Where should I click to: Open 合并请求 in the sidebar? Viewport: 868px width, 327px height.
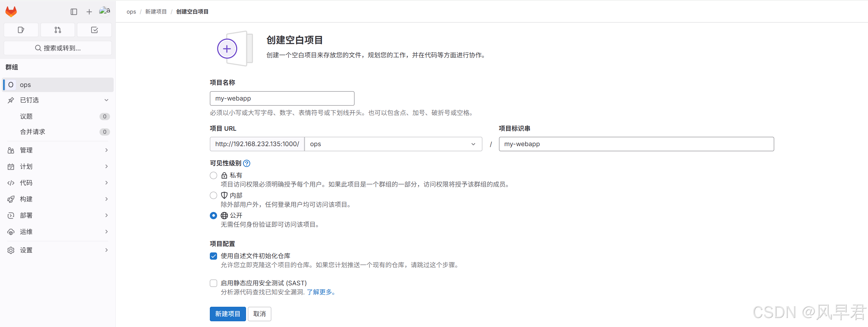click(x=33, y=132)
